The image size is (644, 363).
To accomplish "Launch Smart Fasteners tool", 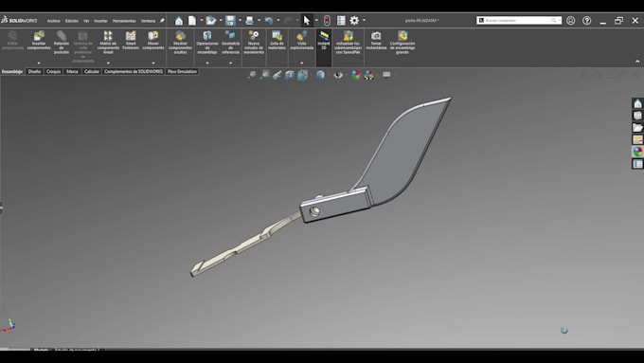I will 131,41.
